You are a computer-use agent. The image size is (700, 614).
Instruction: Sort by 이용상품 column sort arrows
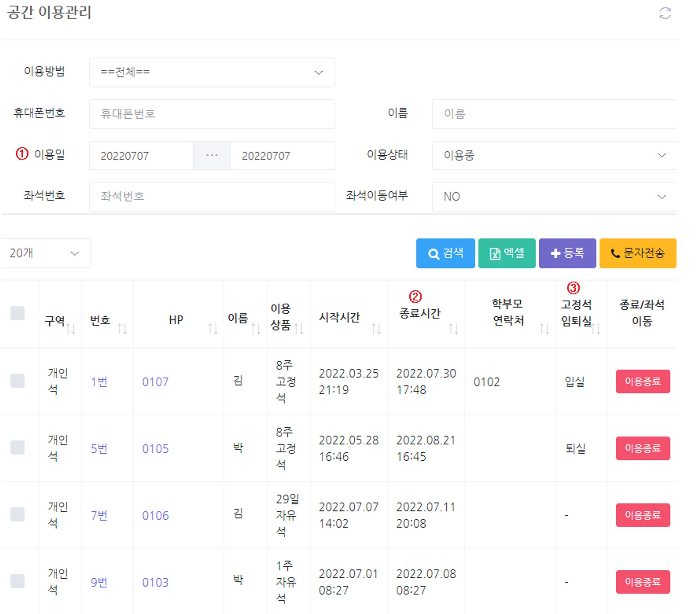[x=299, y=329]
